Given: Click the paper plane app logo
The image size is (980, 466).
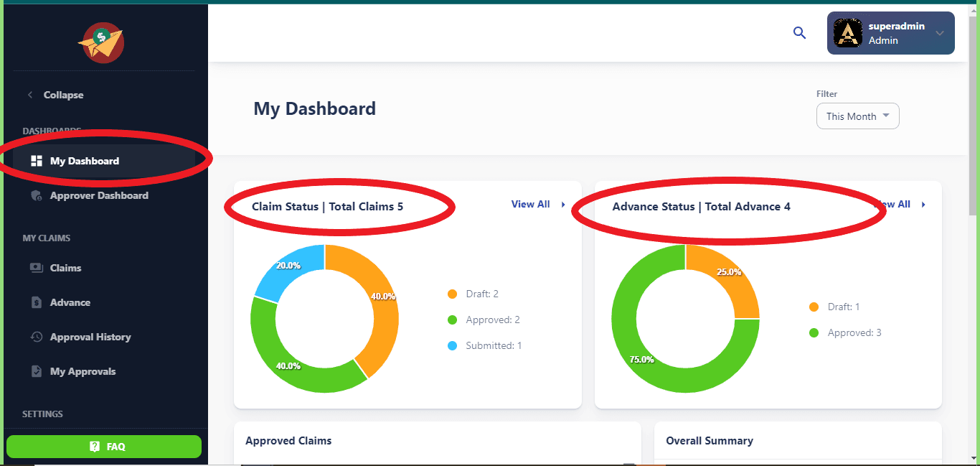Looking at the screenshot, I should [x=101, y=42].
